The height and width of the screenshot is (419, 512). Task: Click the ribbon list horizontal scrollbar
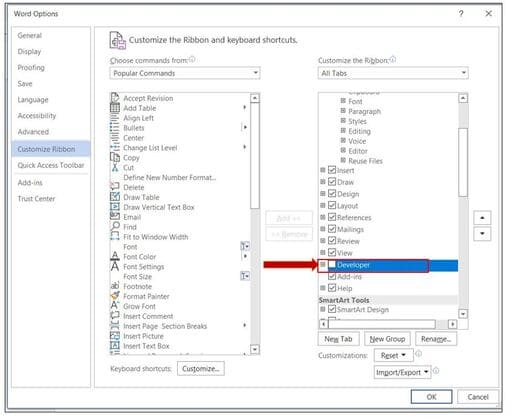tap(388, 324)
